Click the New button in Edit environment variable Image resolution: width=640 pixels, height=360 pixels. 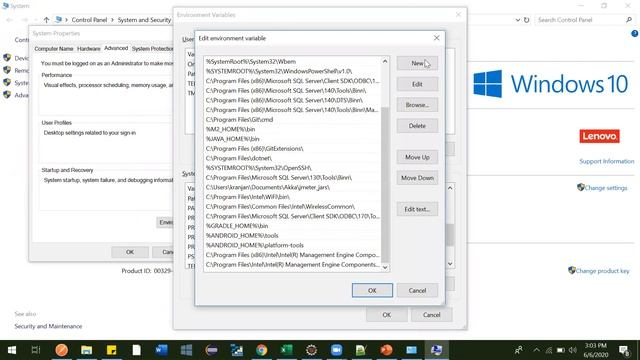[417, 63]
